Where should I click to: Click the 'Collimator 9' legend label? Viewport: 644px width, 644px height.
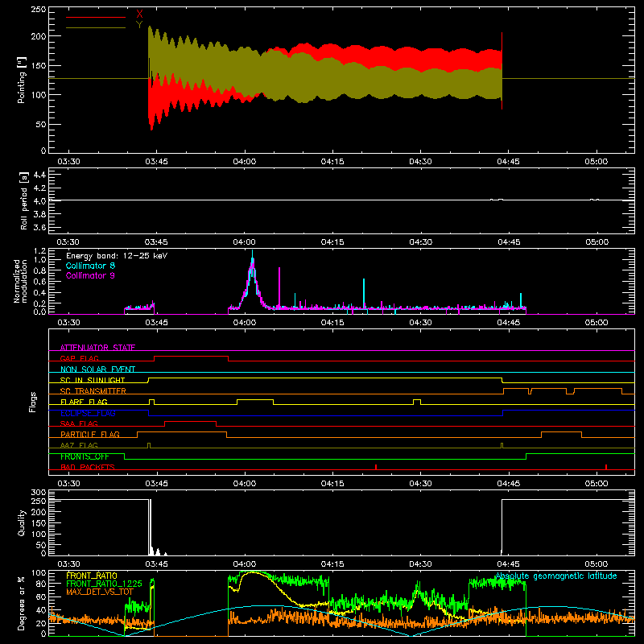point(90,275)
